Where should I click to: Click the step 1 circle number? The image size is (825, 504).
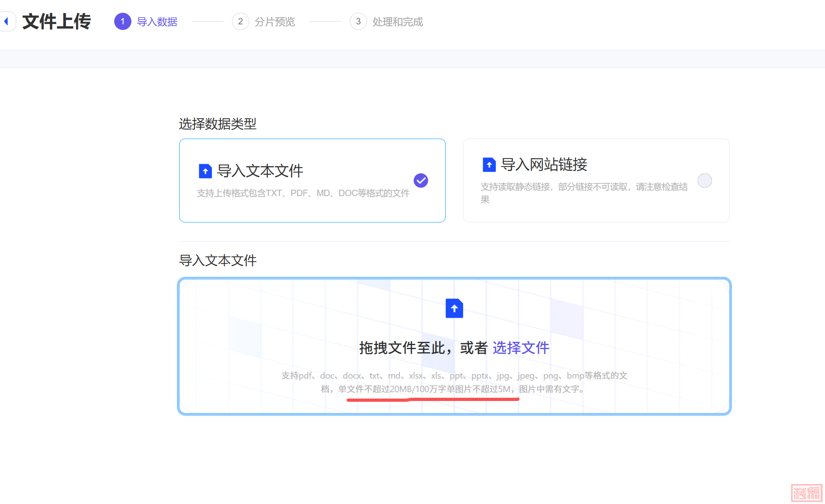tap(123, 22)
